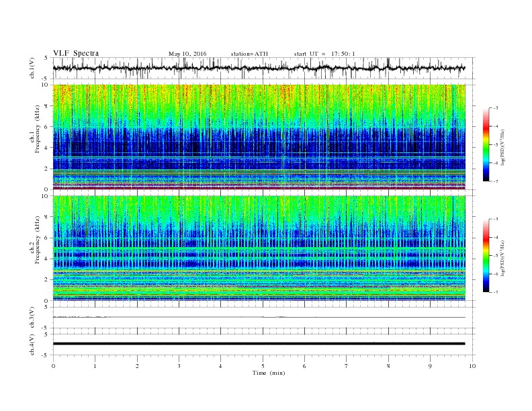
Task: Click the "0" tick on the time axis
Action: (53, 366)
